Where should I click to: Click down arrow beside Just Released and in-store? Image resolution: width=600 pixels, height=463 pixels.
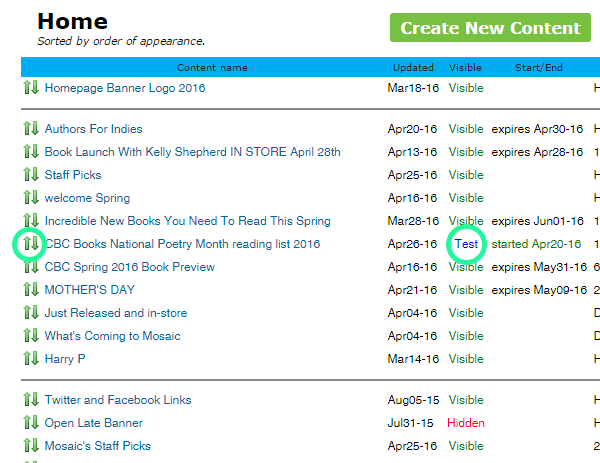click(35, 313)
